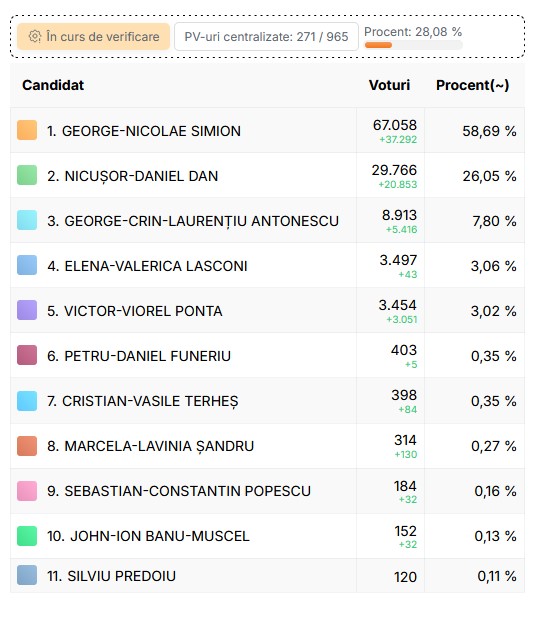Click the 26,05 % percentage for Nicușor Dan
Image resolution: width=542 pixels, height=624 pixels.
click(x=489, y=176)
